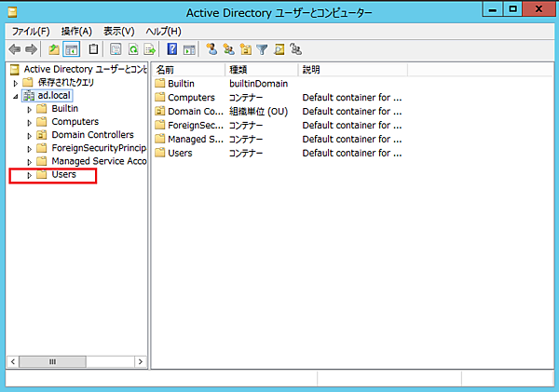Viewport: 559px width, 392px height.
Task: Maximize the Active Directory window
Action: pyautogui.click(x=513, y=9)
